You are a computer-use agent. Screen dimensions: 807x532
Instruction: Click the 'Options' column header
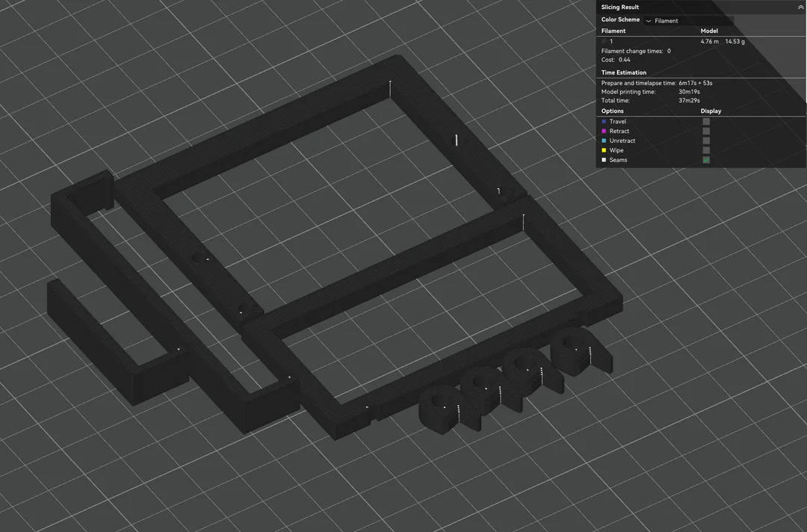click(x=612, y=111)
